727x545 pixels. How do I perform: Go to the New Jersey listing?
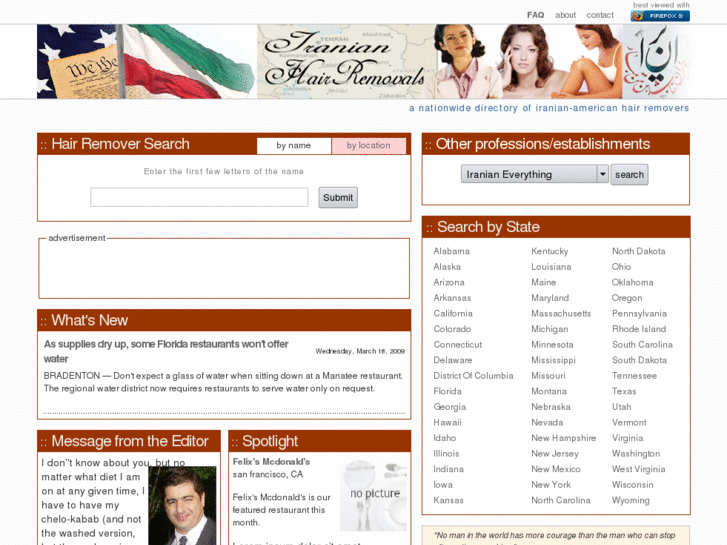555,454
